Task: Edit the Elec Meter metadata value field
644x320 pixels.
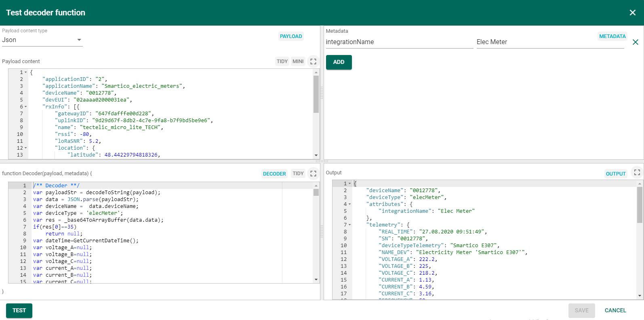Action: point(549,42)
